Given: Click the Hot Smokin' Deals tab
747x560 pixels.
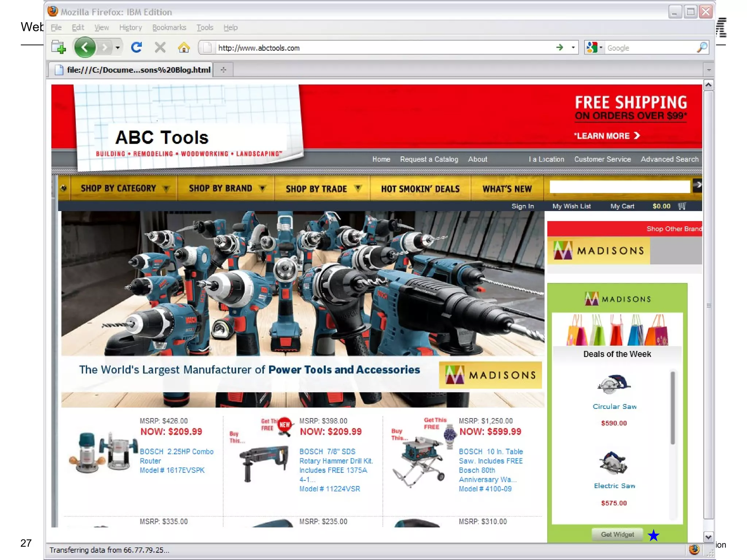Looking at the screenshot, I should click(420, 188).
